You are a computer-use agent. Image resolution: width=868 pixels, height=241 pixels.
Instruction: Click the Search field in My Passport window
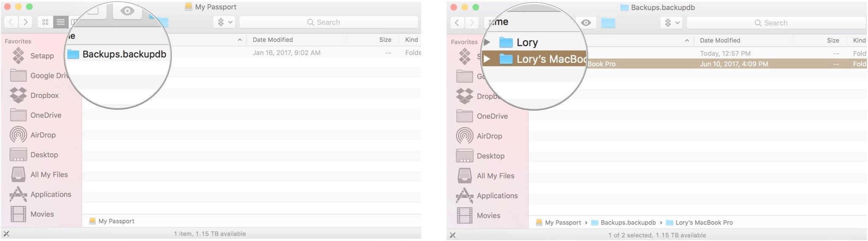[x=328, y=22]
